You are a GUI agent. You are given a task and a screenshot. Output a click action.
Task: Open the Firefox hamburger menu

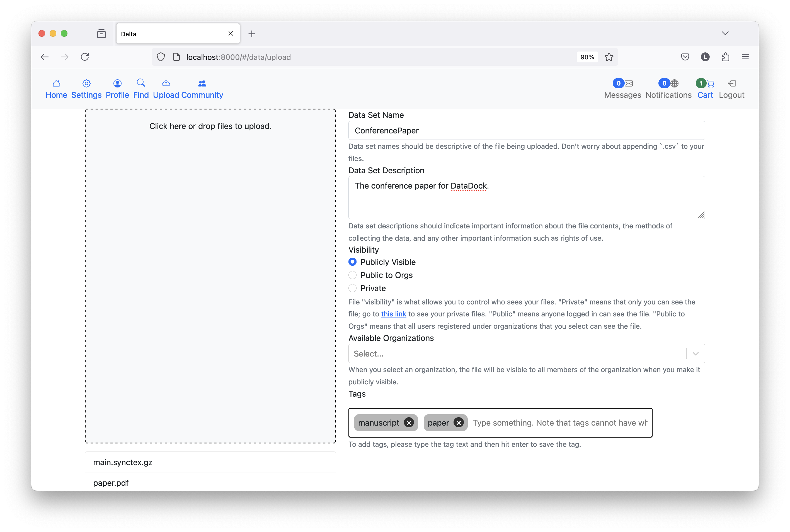[x=745, y=57]
